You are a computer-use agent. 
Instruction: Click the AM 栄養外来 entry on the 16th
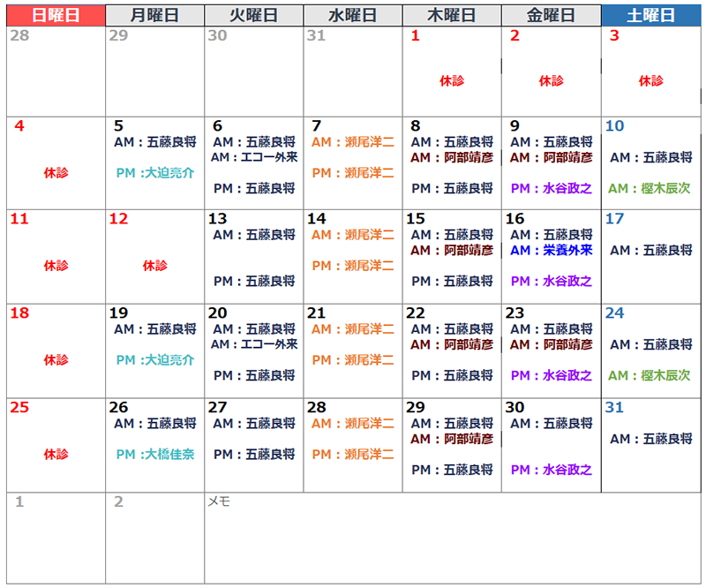click(551, 251)
